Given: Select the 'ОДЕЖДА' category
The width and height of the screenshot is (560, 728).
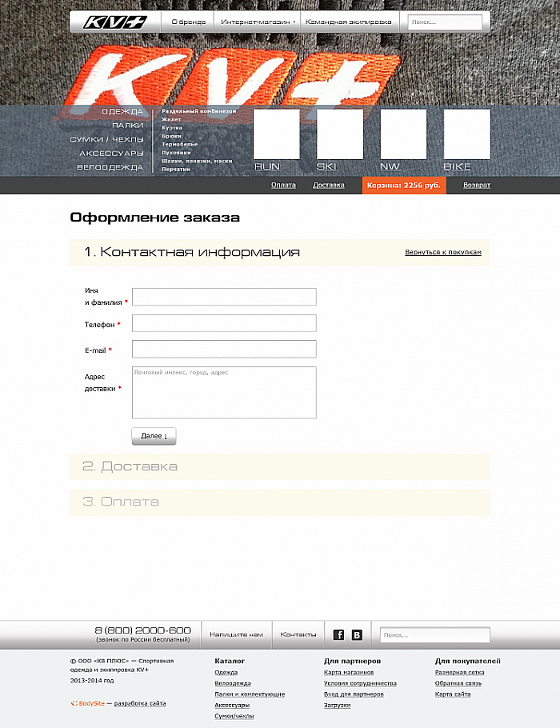Looking at the screenshot, I should point(122,111).
